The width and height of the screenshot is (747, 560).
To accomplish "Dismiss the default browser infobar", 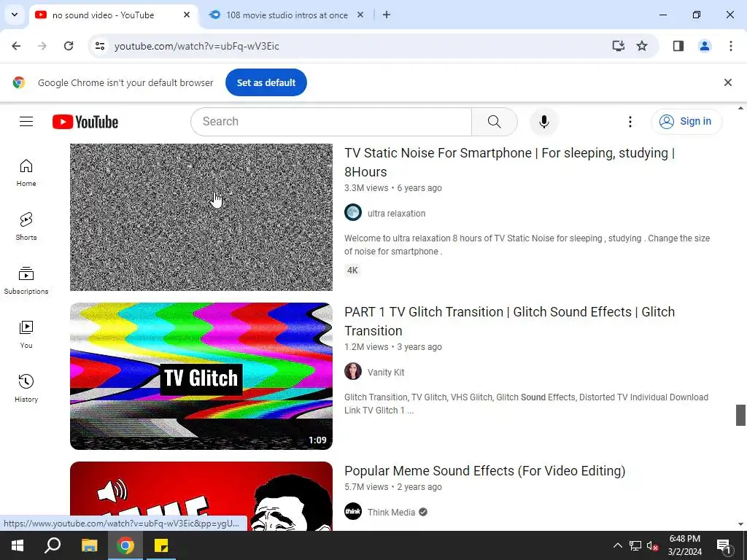I will 727,82.
